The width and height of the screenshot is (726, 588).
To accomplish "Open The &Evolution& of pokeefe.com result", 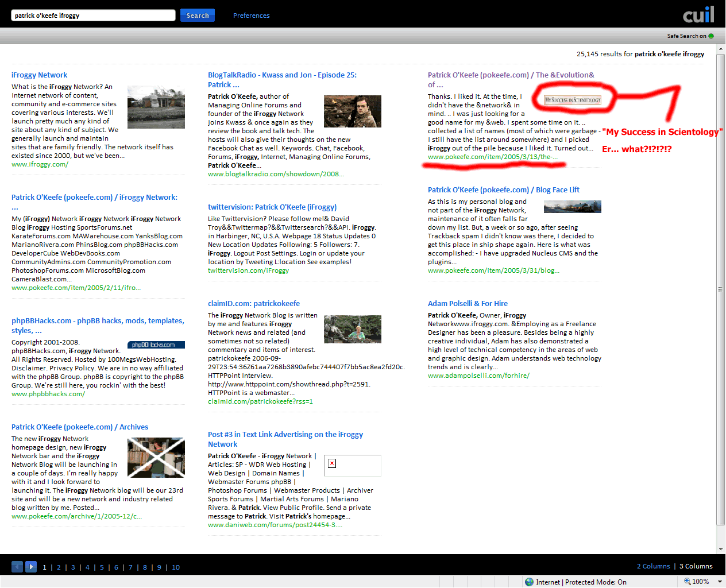I will (x=511, y=80).
